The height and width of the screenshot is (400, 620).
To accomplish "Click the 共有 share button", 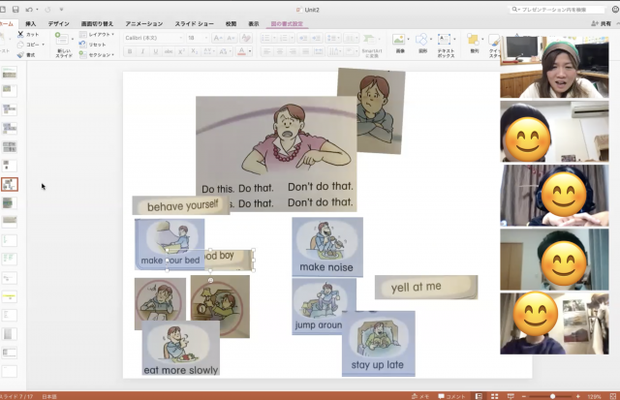I will coord(601,24).
